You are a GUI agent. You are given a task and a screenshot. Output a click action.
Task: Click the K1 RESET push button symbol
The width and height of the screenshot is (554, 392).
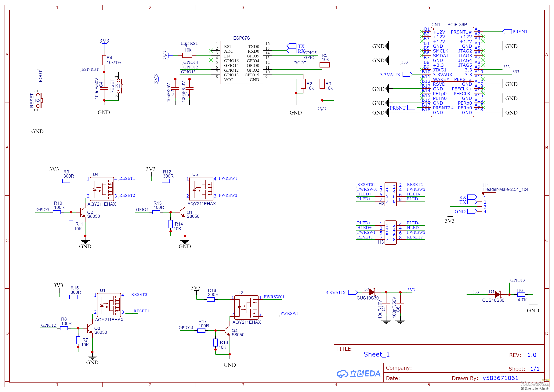tap(120, 86)
